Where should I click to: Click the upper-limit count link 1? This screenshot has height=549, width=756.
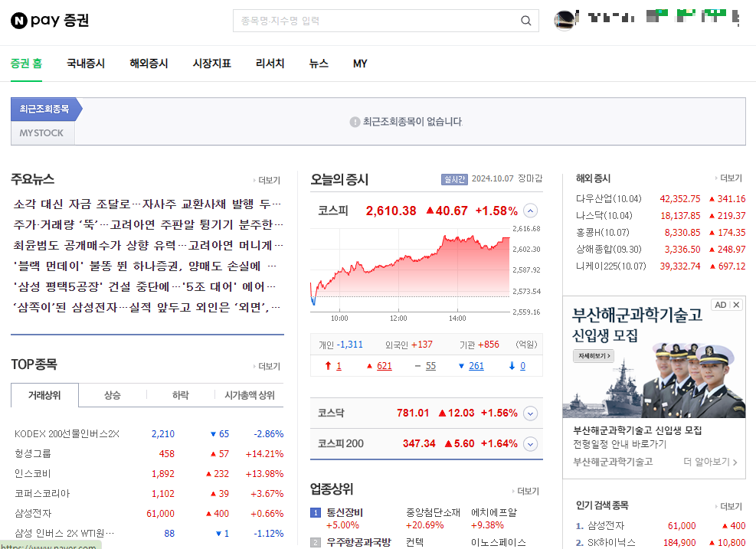[339, 366]
